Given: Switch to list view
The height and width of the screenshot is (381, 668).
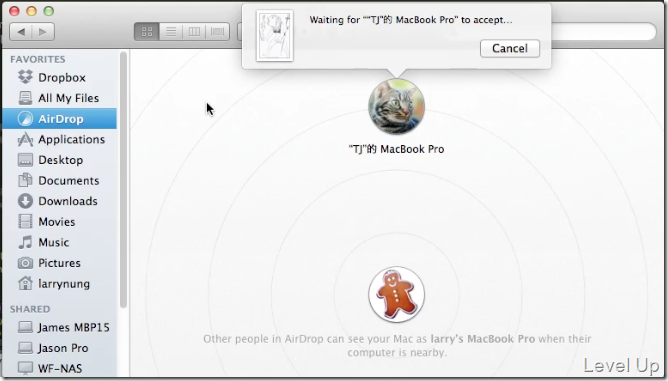Looking at the screenshot, I should (171, 32).
